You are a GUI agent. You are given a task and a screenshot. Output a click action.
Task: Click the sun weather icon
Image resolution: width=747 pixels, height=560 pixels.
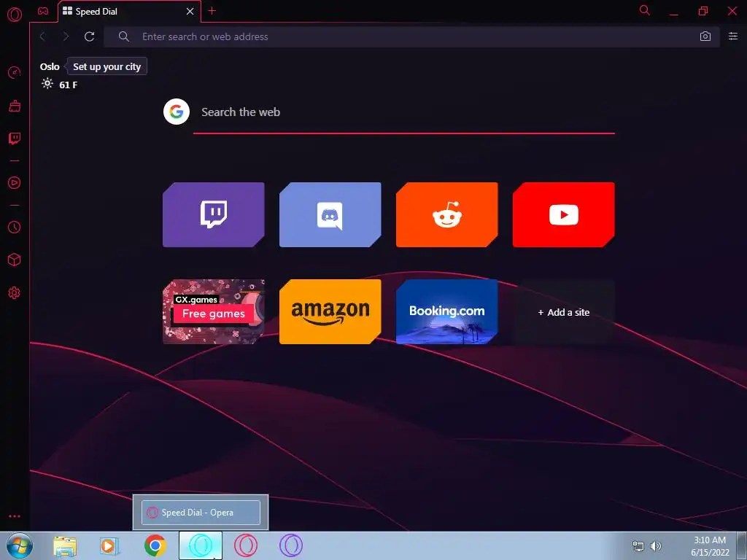pyautogui.click(x=47, y=84)
